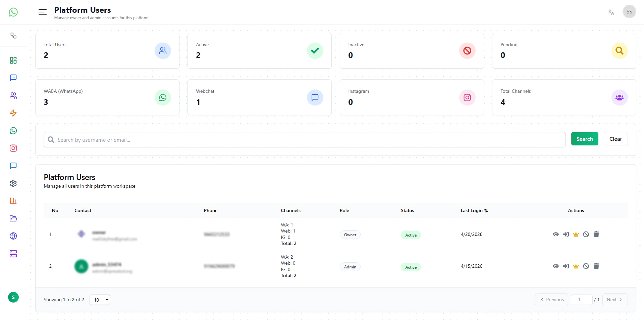
Task: Click the Active status on the Owner row
Action: [x=411, y=235]
